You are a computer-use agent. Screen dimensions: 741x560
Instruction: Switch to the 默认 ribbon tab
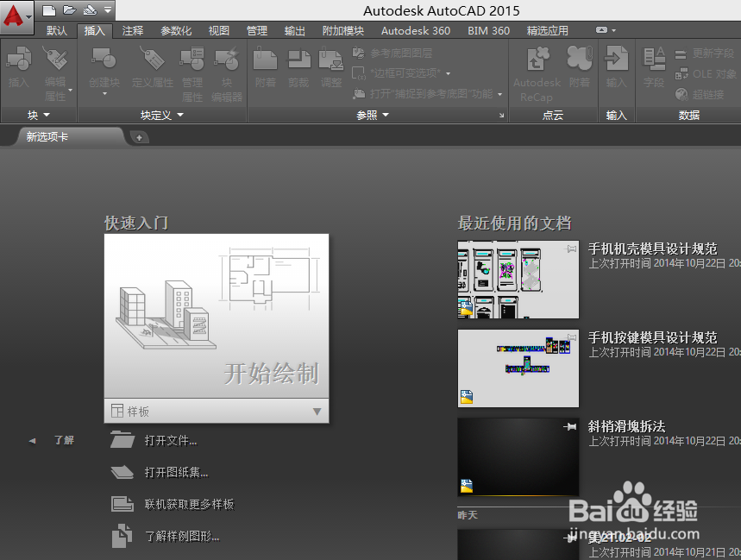point(57,31)
